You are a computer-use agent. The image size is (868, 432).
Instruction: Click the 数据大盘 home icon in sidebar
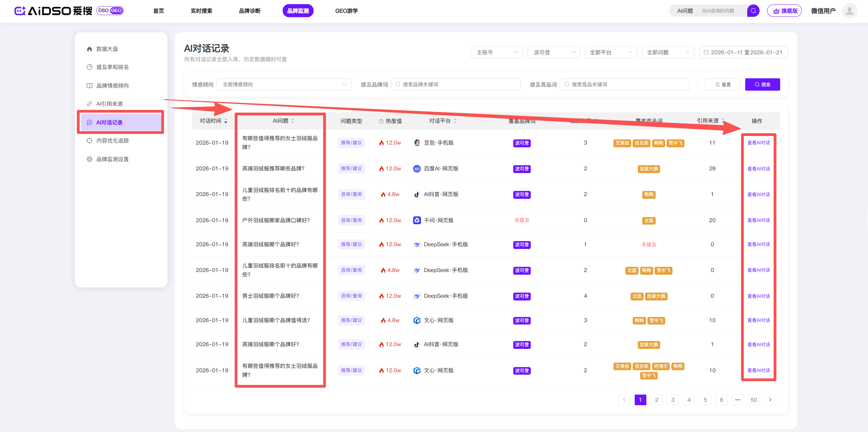[x=90, y=49]
